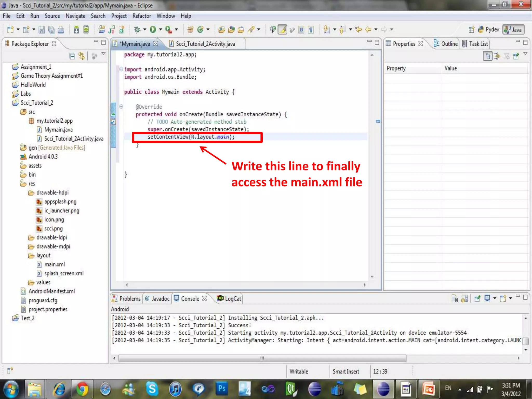Image resolution: width=532 pixels, height=399 pixels.
Task: Click the New file wizard icon
Action: [11, 30]
